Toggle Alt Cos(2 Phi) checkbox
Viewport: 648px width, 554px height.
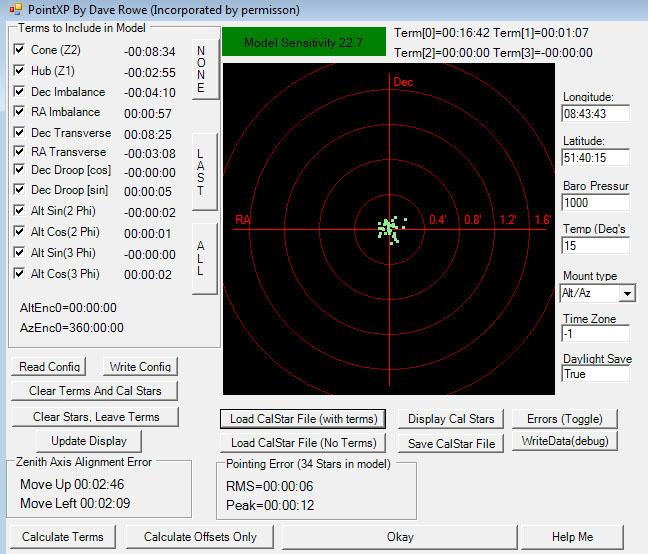coord(19,231)
